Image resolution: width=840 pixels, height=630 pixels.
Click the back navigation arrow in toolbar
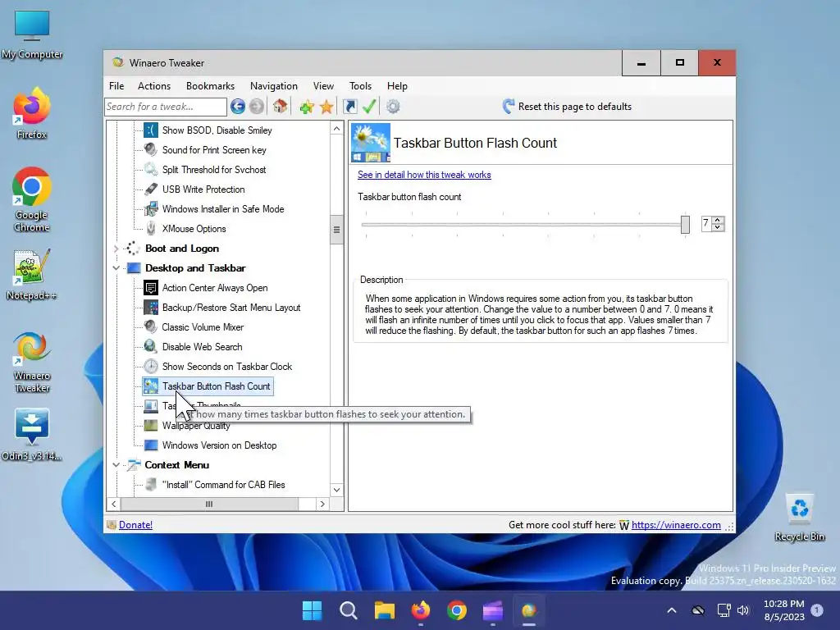pyautogui.click(x=238, y=107)
